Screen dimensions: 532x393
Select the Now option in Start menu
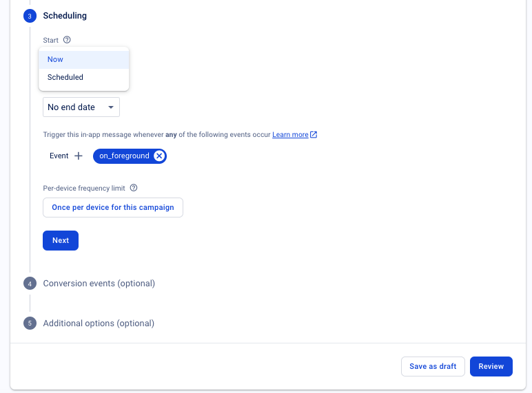(83, 59)
